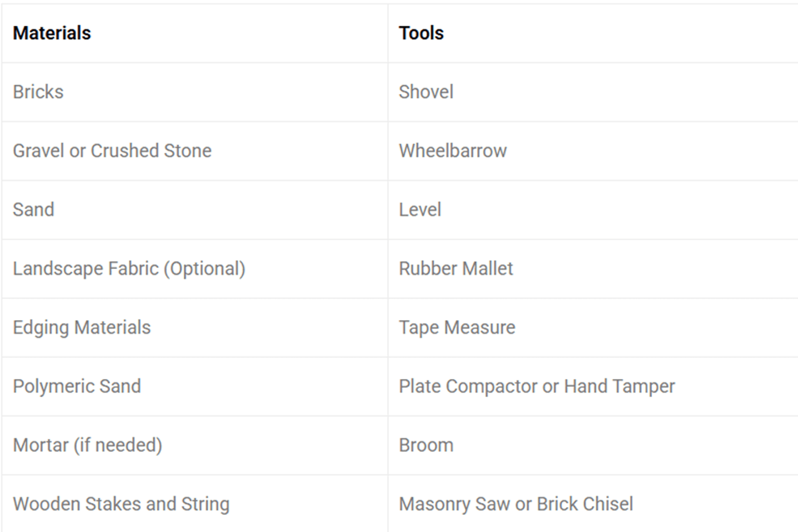
Task: Click the Level tool entry
Action: coord(420,209)
